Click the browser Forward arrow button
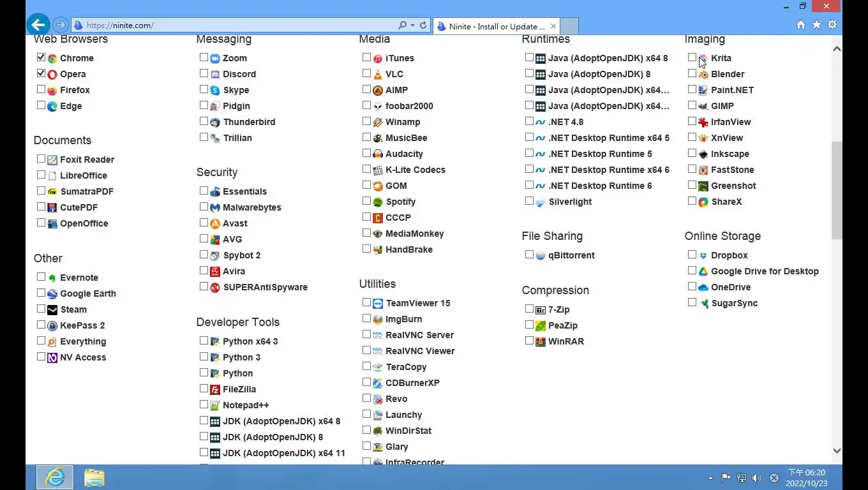This screenshot has height=490, width=868. click(x=60, y=26)
